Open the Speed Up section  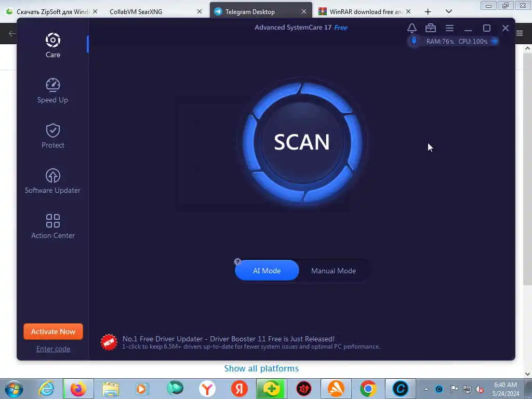coord(53,90)
